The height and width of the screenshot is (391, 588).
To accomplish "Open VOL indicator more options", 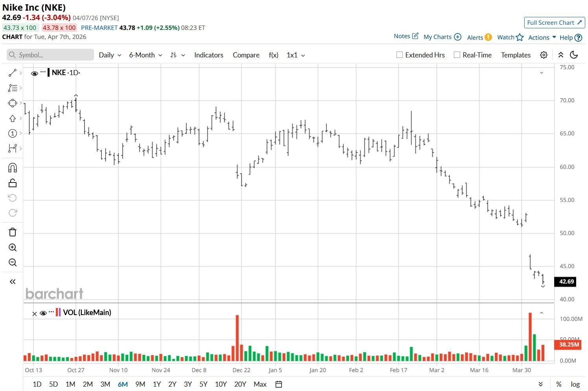I will [x=51, y=312].
